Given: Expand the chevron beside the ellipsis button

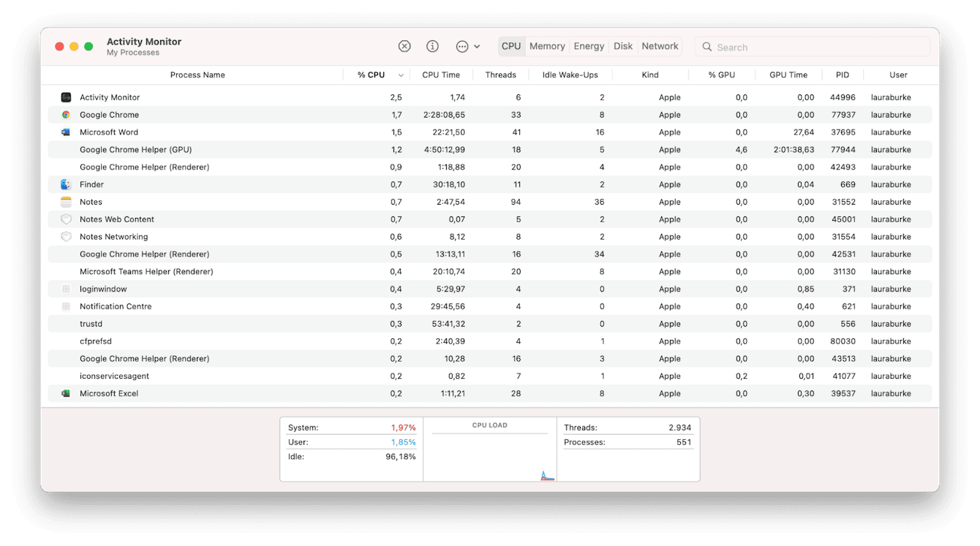Looking at the screenshot, I should [x=477, y=46].
